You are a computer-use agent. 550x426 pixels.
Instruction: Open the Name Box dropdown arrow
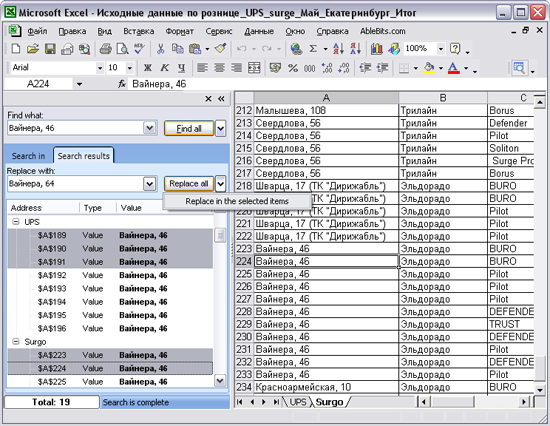coord(79,84)
